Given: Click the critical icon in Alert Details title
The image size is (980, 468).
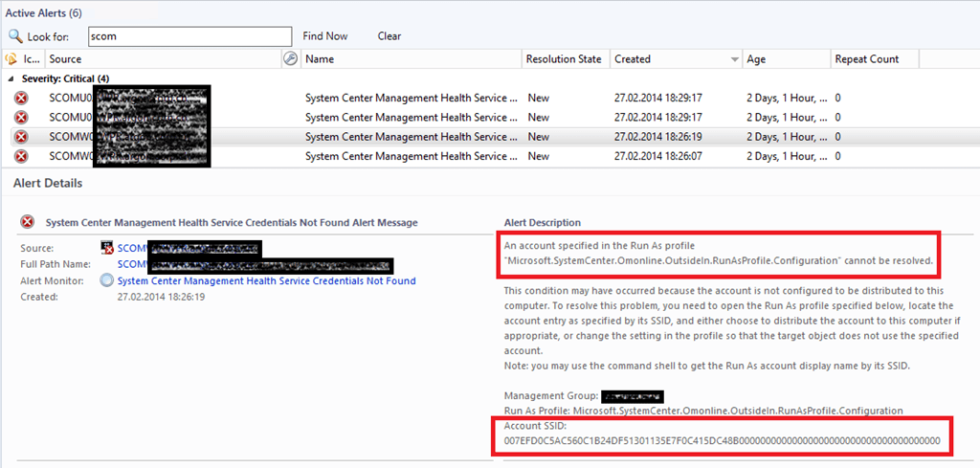Looking at the screenshot, I should pyautogui.click(x=28, y=222).
